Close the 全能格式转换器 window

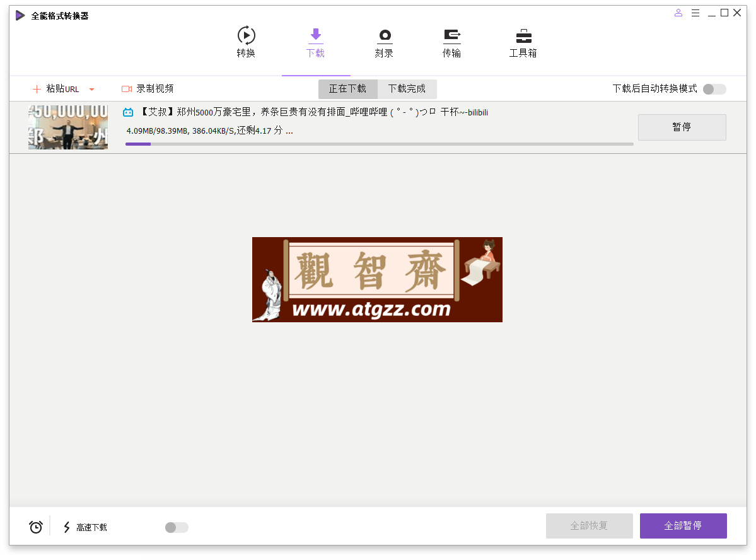tap(737, 13)
